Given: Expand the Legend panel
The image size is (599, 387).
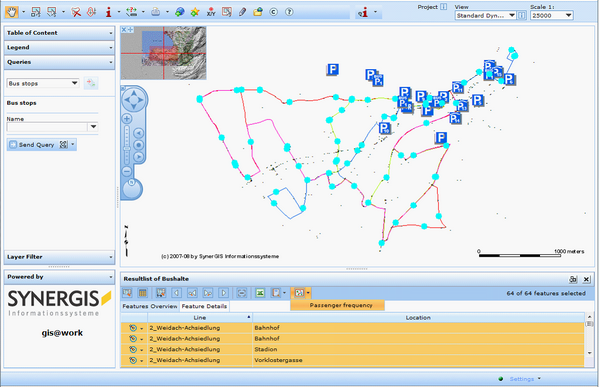Looking at the screenshot, I should (x=59, y=47).
